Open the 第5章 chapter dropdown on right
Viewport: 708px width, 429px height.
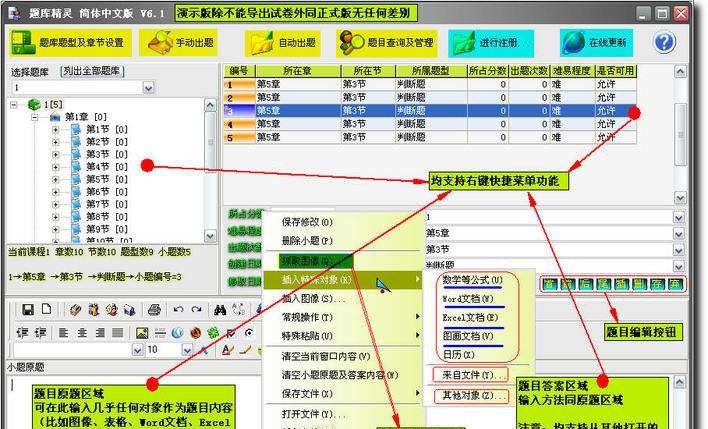[679, 234]
